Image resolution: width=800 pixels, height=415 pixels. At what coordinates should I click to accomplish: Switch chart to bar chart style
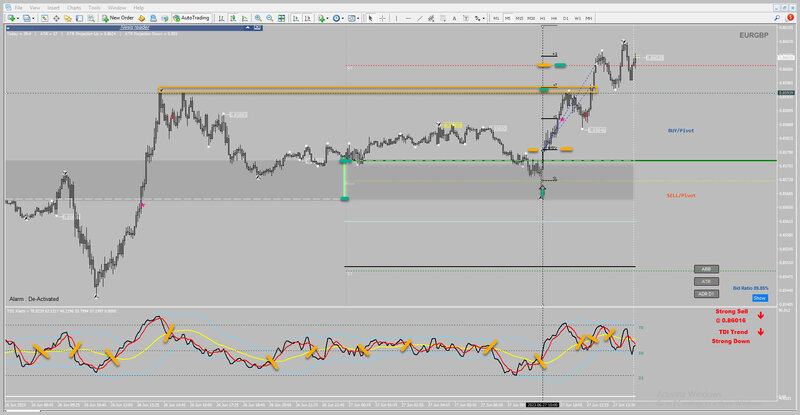[221, 18]
